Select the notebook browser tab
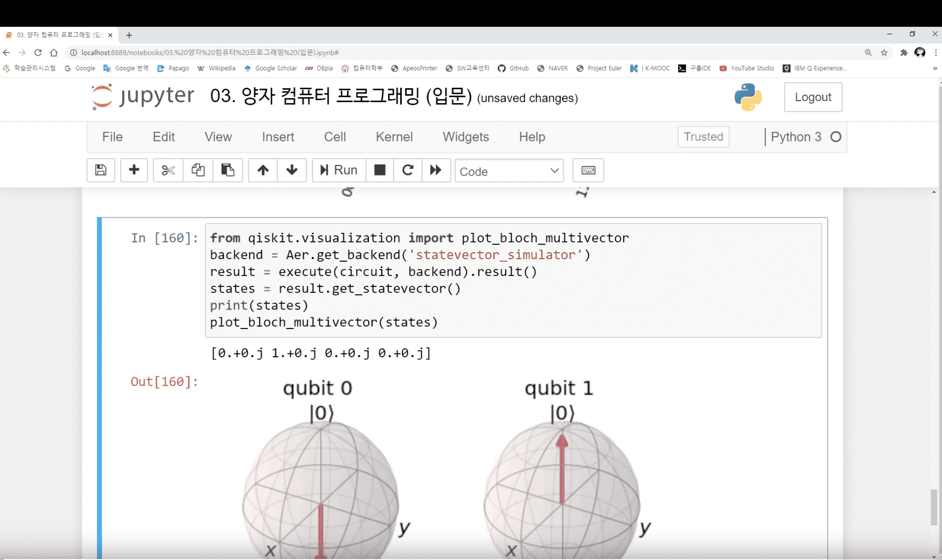The image size is (942, 560). point(58,35)
